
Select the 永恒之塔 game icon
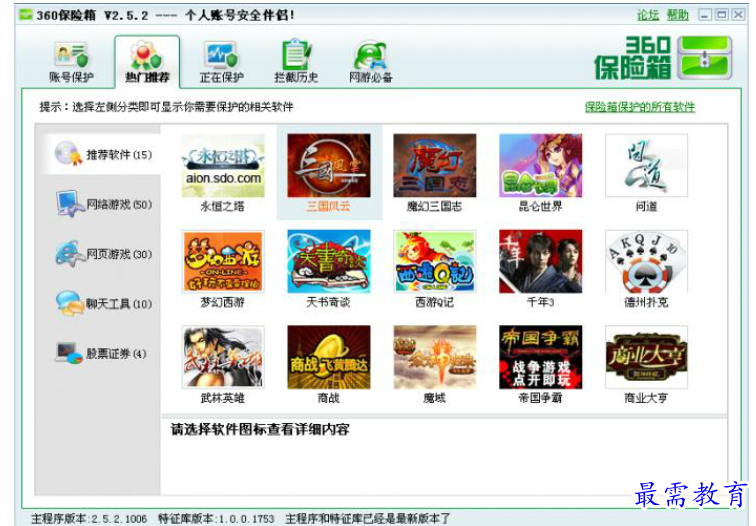223,165
